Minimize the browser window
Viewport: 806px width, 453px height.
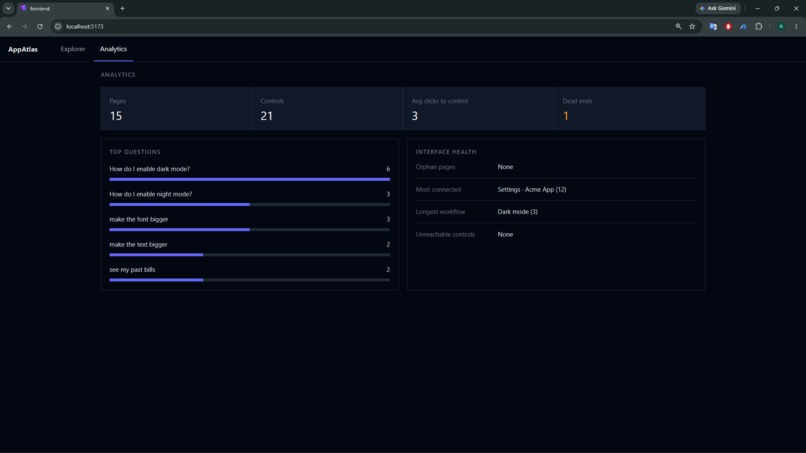(x=757, y=8)
